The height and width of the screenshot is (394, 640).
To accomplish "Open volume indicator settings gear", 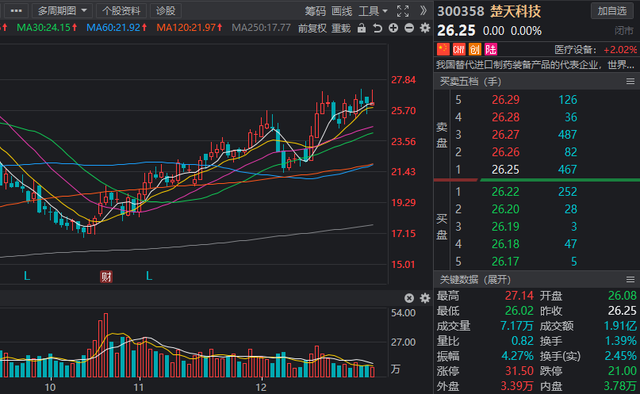I will tap(425, 298).
